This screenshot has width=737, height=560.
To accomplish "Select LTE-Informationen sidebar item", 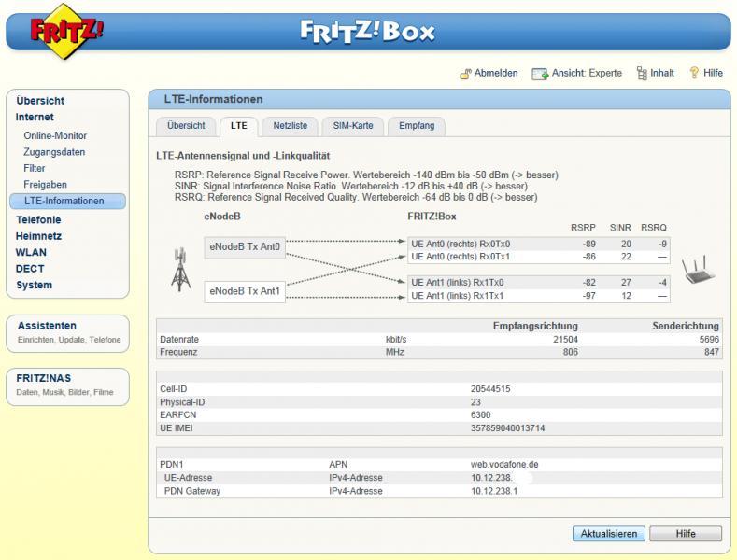I will (67, 201).
